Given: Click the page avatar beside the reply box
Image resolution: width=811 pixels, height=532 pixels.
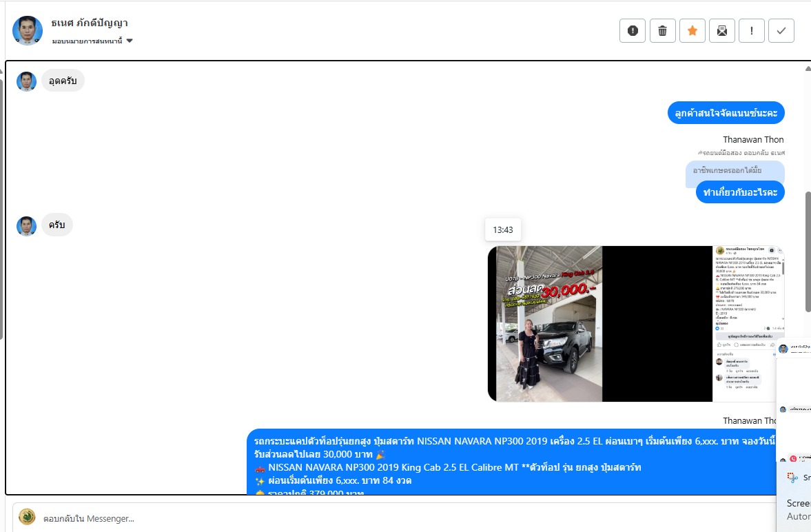Looking at the screenshot, I should (27, 517).
